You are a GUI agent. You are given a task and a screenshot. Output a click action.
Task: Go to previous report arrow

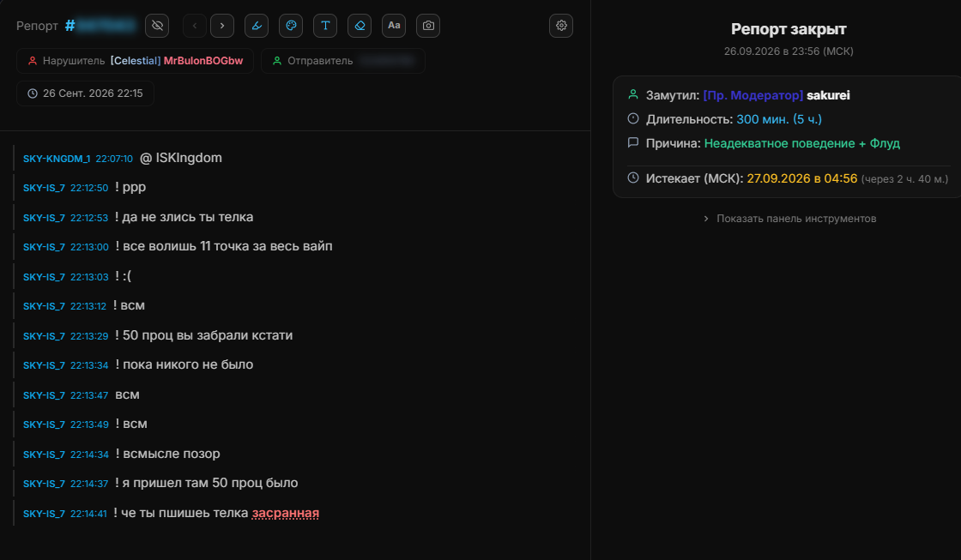[195, 26]
